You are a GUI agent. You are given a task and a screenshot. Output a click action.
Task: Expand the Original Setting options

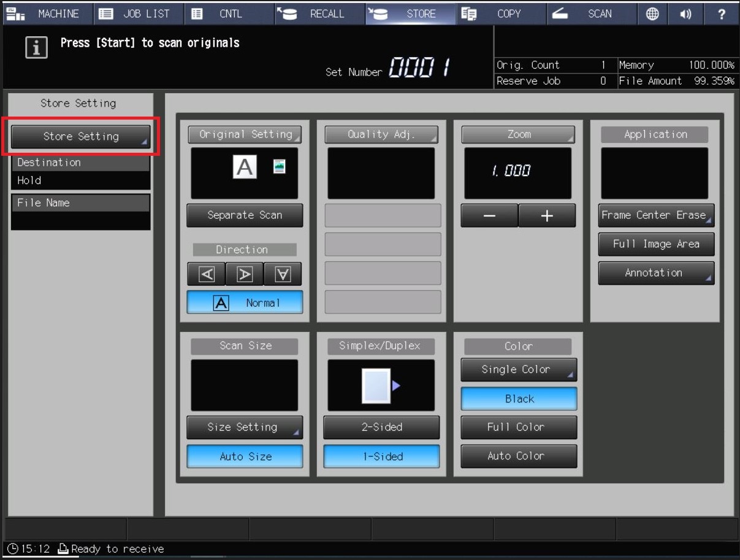click(x=245, y=134)
